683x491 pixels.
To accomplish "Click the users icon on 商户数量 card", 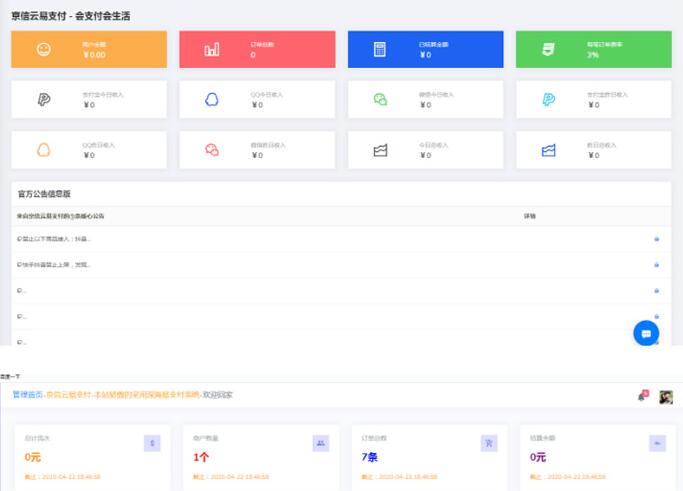I will click(x=320, y=443).
